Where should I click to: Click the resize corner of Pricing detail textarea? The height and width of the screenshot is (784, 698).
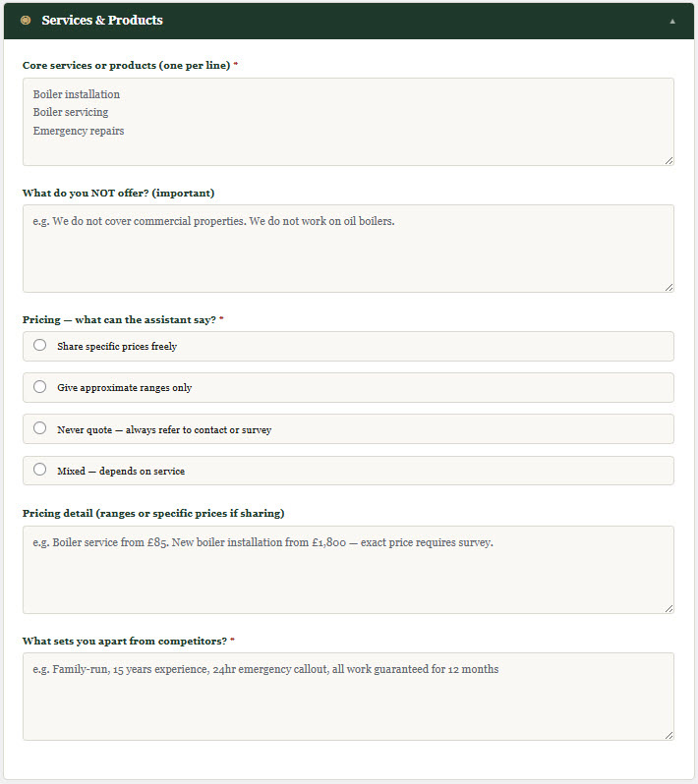(669, 608)
